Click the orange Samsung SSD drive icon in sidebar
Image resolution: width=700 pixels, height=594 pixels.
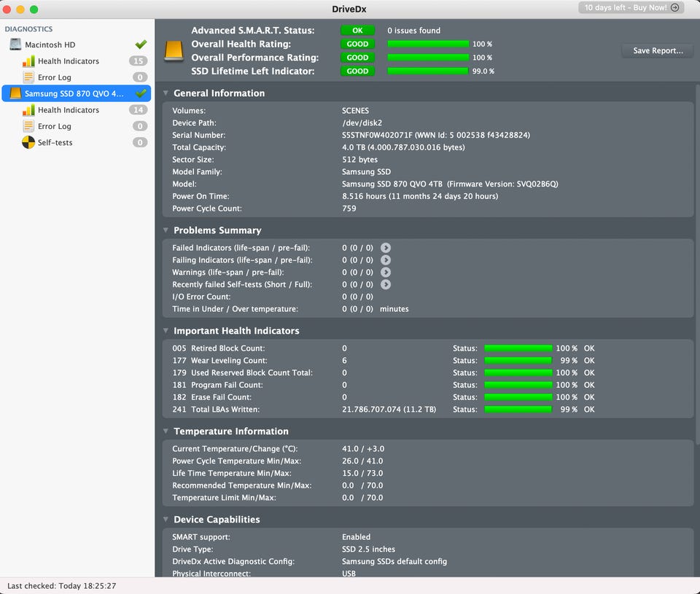click(15, 93)
